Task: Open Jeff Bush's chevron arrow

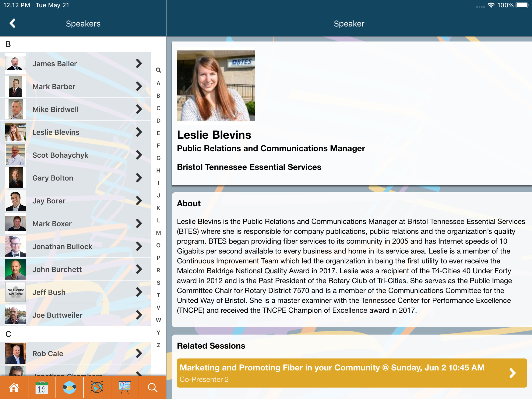Action: click(139, 292)
